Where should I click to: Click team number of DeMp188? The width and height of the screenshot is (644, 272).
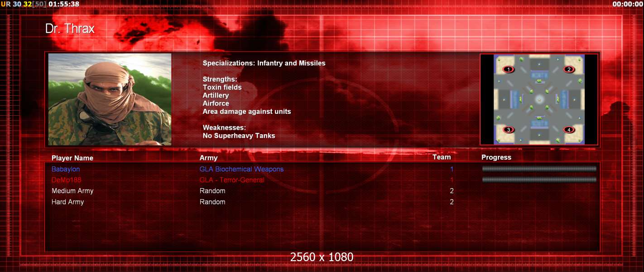(x=452, y=180)
